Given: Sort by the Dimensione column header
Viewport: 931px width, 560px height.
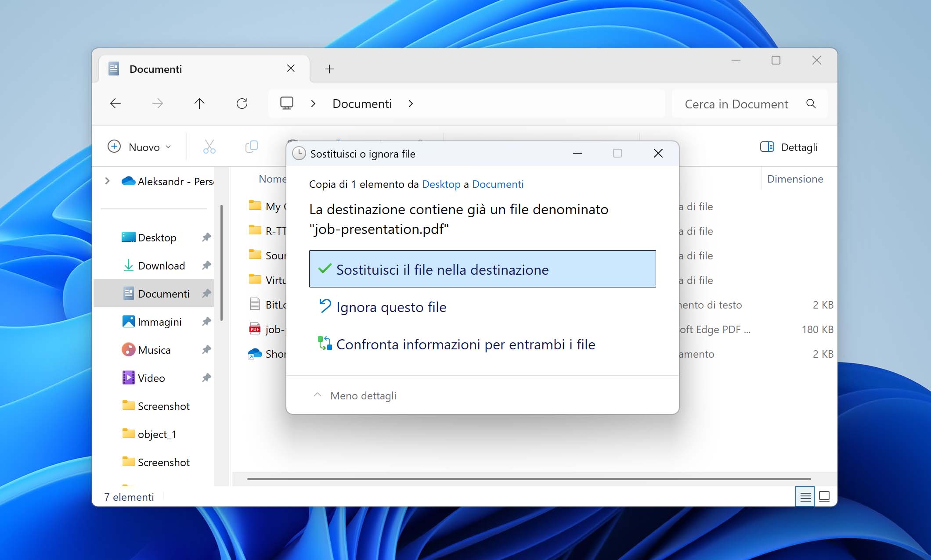Looking at the screenshot, I should pyautogui.click(x=795, y=179).
